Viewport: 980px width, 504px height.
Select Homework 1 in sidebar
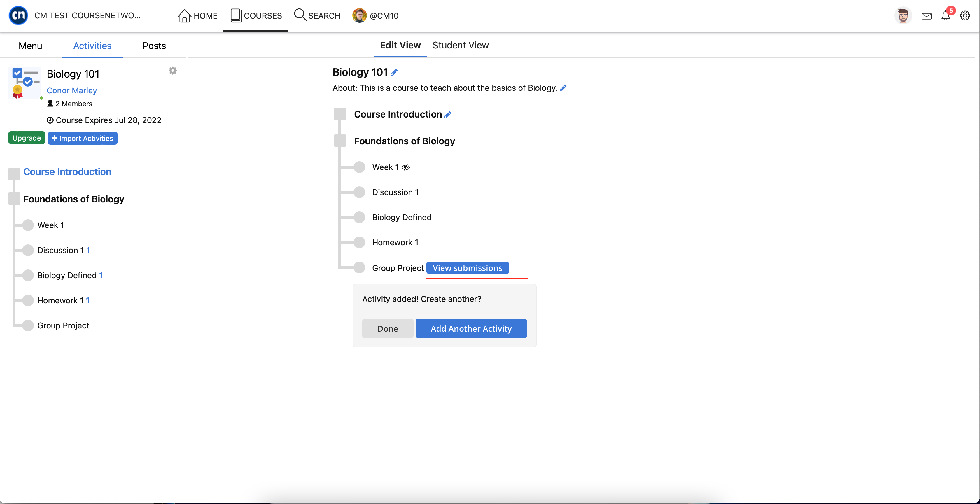pos(60,300)
